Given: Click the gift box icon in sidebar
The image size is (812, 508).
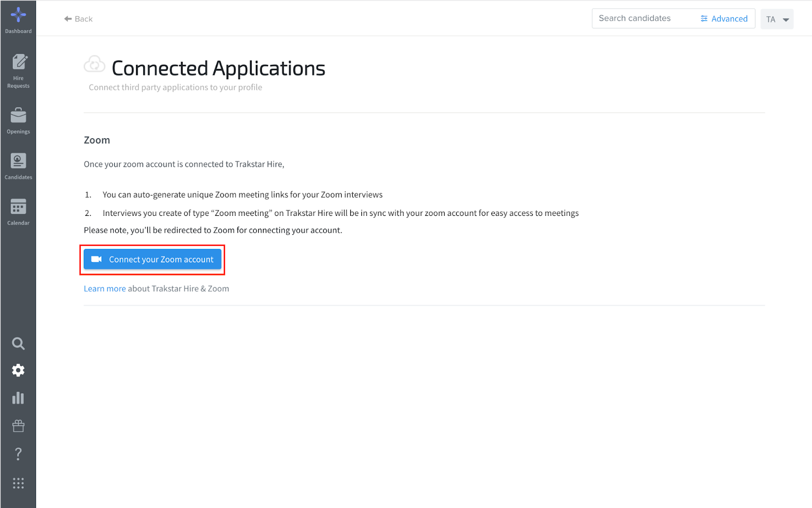Looking at the screenshot, I should pos(18,426).
